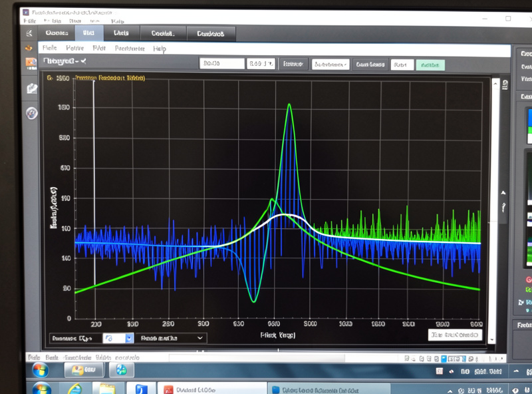Click the second gray button in chart toolbar
Screen dimensions: 532x394
tap(370, 65)
